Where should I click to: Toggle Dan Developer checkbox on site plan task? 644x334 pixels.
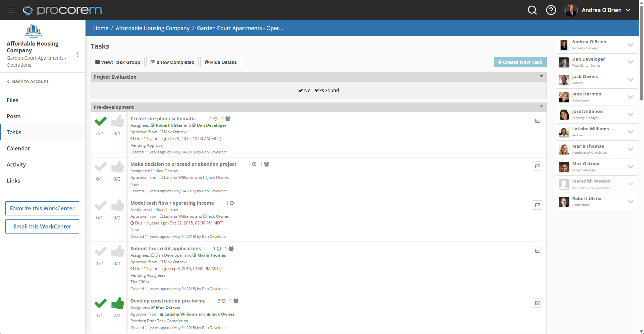click(x=194, y=125)
